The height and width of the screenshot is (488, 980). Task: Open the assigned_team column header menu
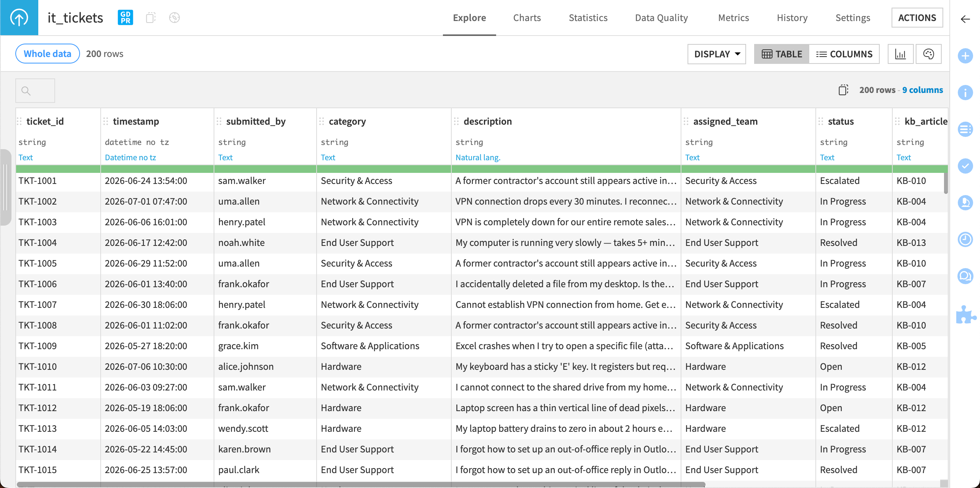725,121
